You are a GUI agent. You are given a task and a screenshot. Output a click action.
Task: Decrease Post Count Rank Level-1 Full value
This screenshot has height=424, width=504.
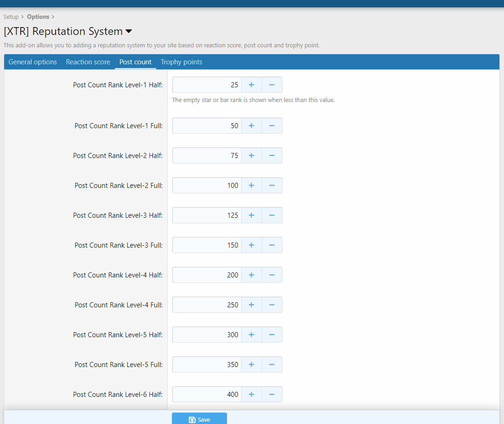(272, 126)
